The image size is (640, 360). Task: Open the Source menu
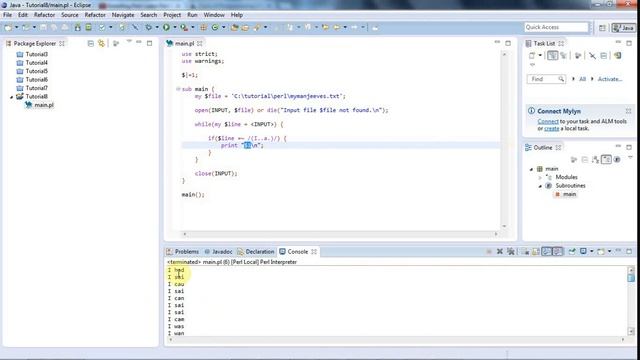[70, 15]
